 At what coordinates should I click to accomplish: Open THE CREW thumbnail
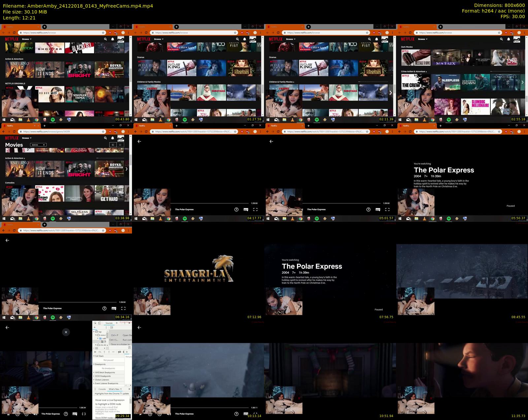(416, 82)
